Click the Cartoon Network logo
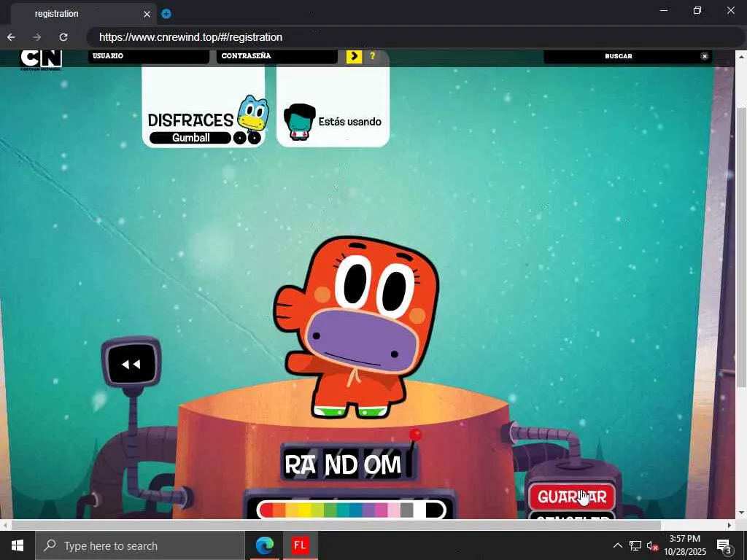The image size is (747, 560). 41,60
